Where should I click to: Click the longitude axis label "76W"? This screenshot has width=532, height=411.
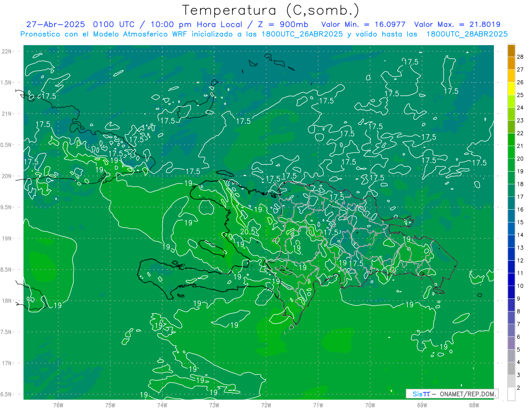58,405
